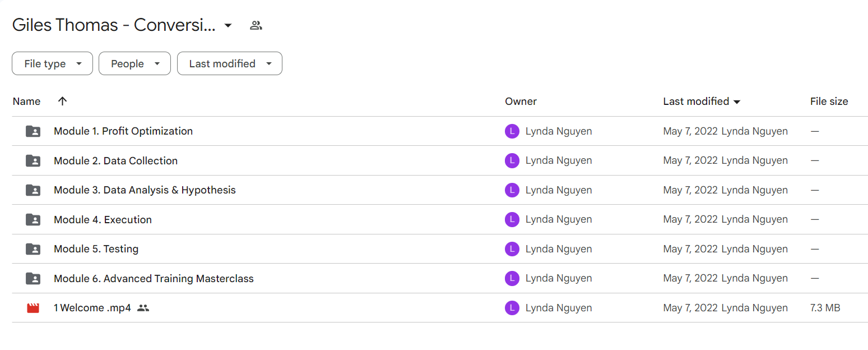Open the Last modified filter chip
This screenshot has width=868, height=350.
(x=230, y=63)
